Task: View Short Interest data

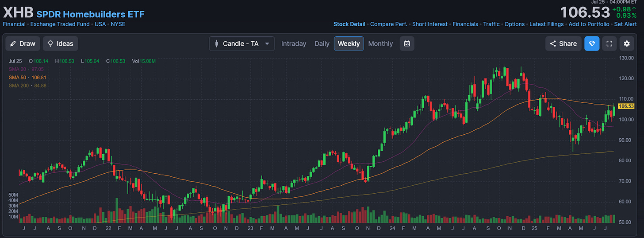Action: pyautogui.click(x=430, y=24)
